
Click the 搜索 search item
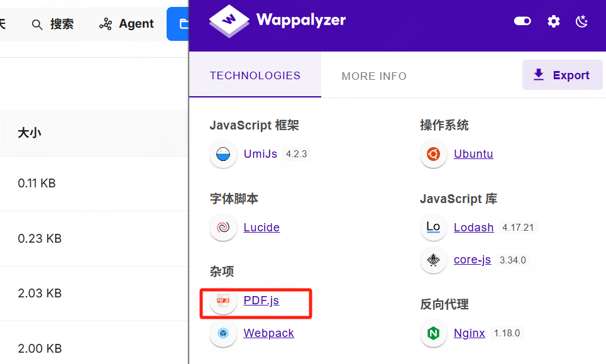click(x=53, y=24)
